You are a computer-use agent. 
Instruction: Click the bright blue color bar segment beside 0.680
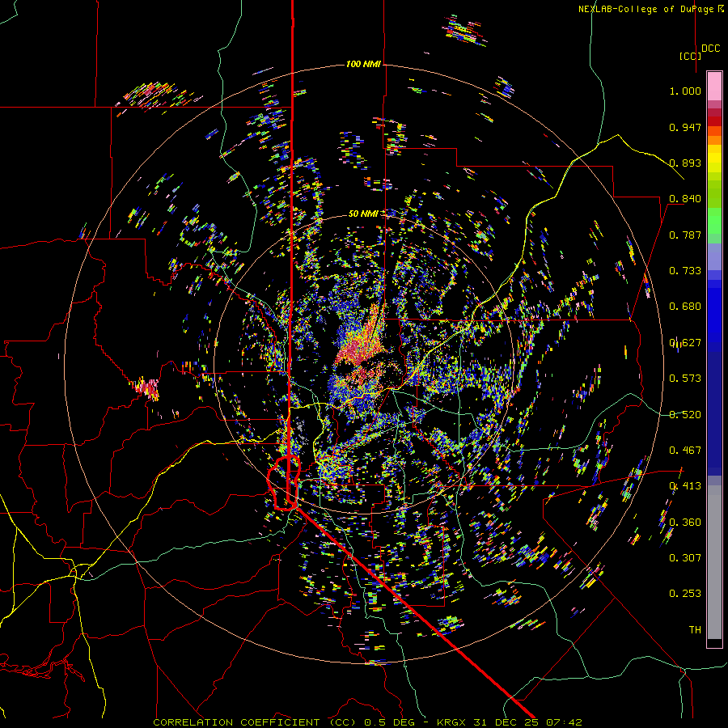pyautogui.click(x=714, y=311)
